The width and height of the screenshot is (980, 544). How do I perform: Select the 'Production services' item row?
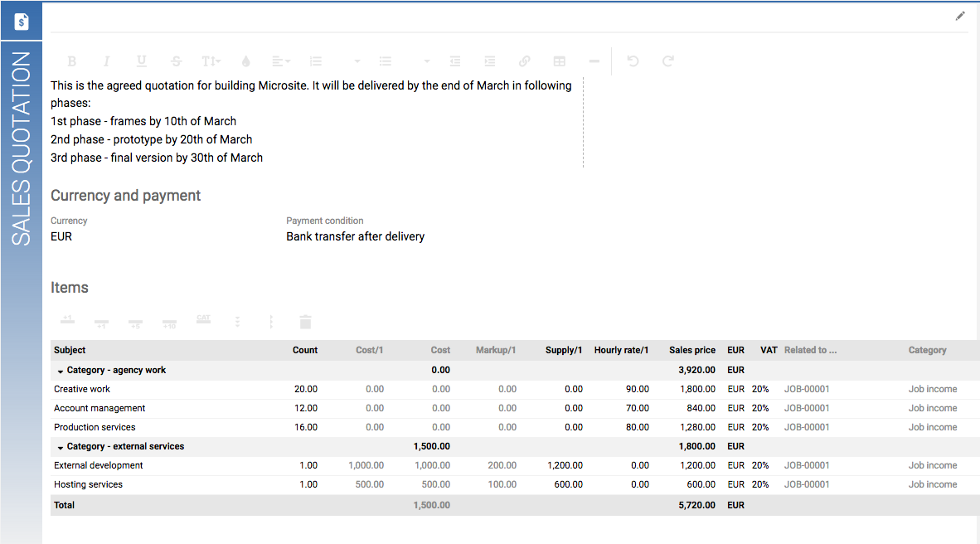coord(515,427)
